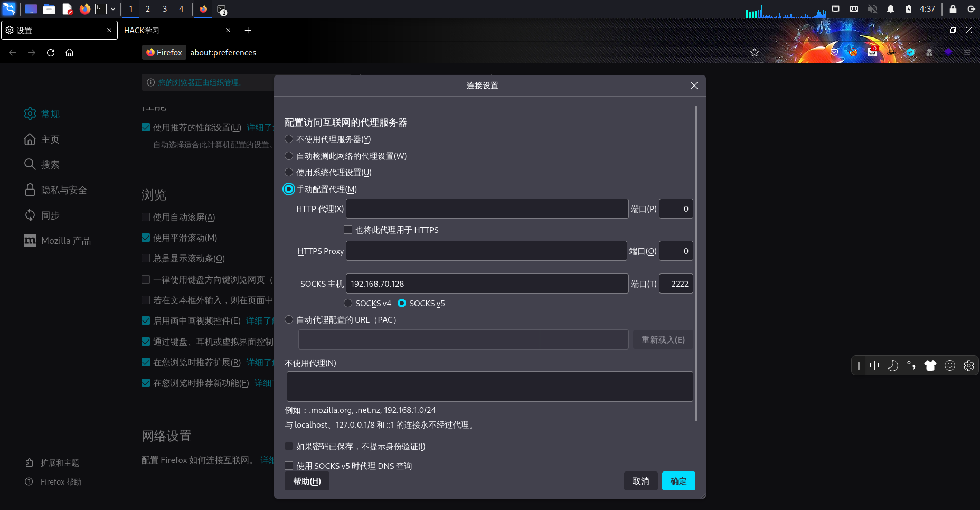980x510 pixels.
Task: Select 手动配置代理 radio option
Action: (289, 189)
